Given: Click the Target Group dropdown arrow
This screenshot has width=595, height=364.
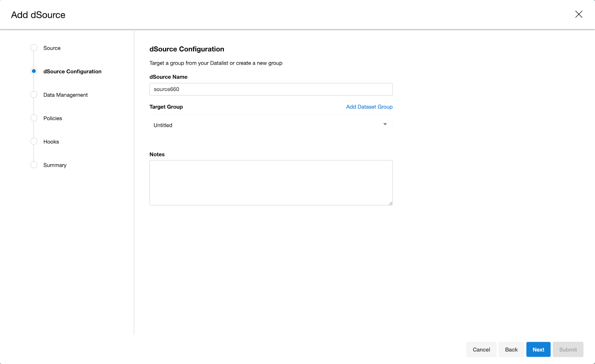Looking at the screenshot, I should click(x=385, y=124).
